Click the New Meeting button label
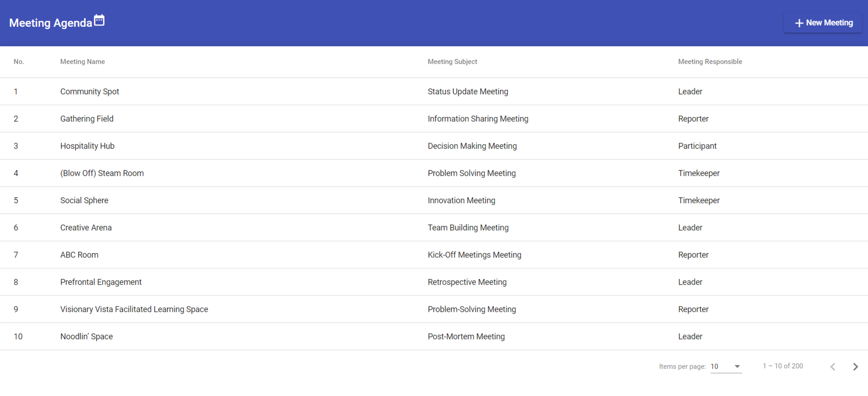Image resolution: width=868 pixels, height=396 pixels. [x=829, y=23]
